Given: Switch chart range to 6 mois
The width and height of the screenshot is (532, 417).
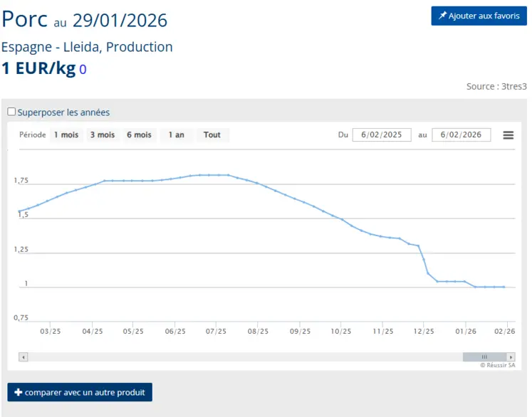Looking at the screenshot, I should point(139,135).
